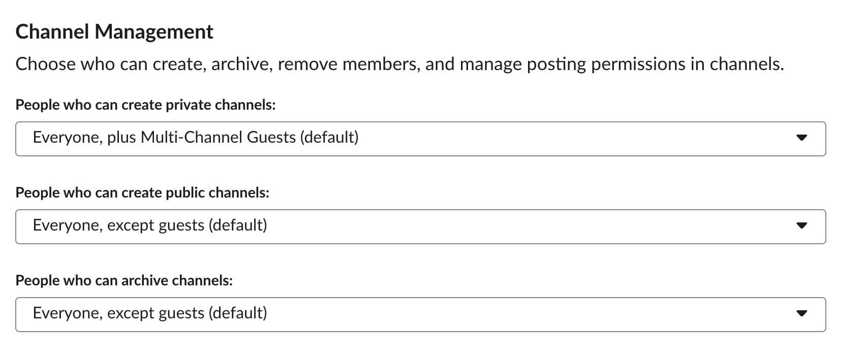
Task: Click the channel permissions description sentence
Action: coord(399,64)
